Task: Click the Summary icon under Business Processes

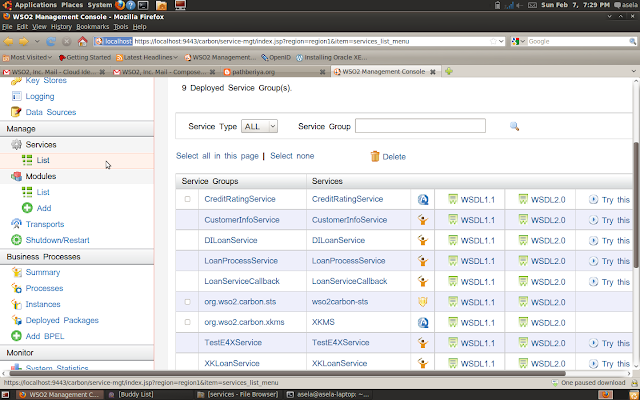Action: (16, 272)
